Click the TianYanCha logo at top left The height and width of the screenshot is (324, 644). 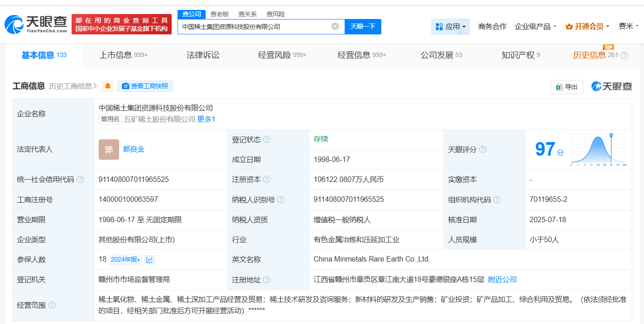36,24
